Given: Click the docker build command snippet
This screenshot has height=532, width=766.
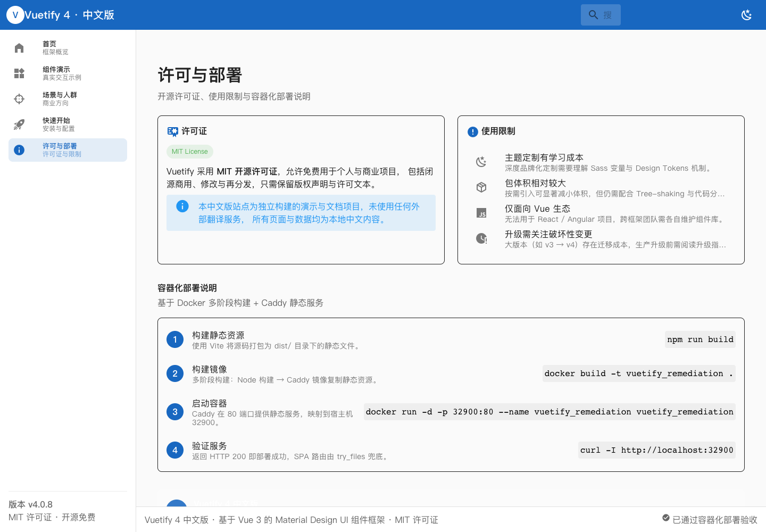Looking at the screenshot, I should click(639, 373).
